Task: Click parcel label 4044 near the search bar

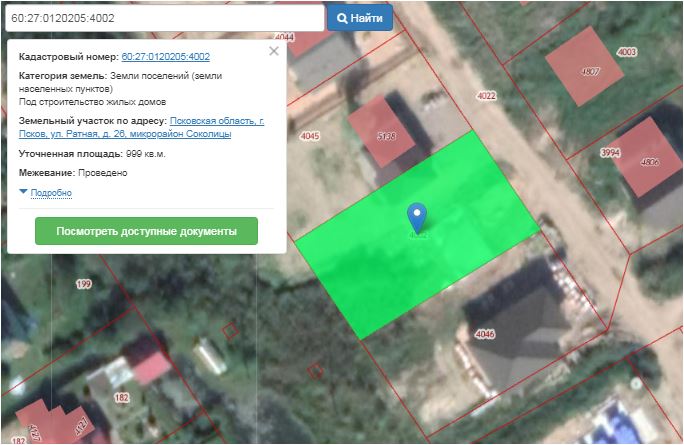Action: 285,37
